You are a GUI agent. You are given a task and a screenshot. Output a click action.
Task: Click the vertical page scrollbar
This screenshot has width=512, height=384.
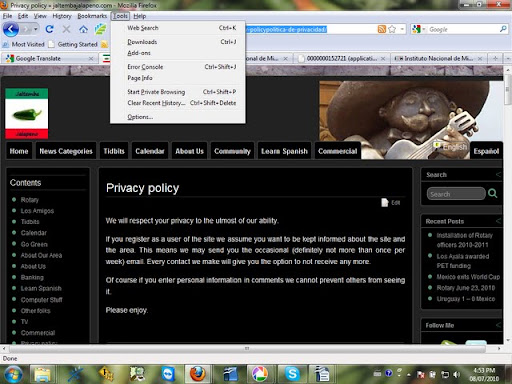point(508,90)
